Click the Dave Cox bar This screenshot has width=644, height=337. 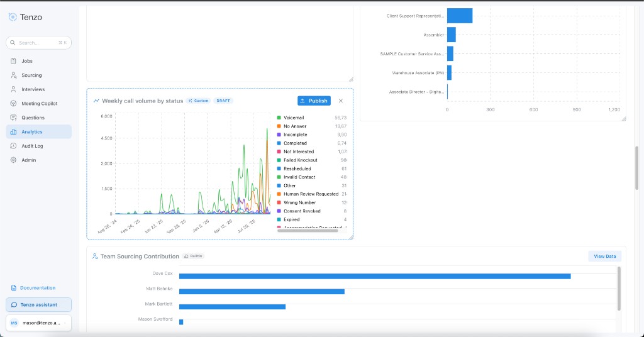coord(375,276)
